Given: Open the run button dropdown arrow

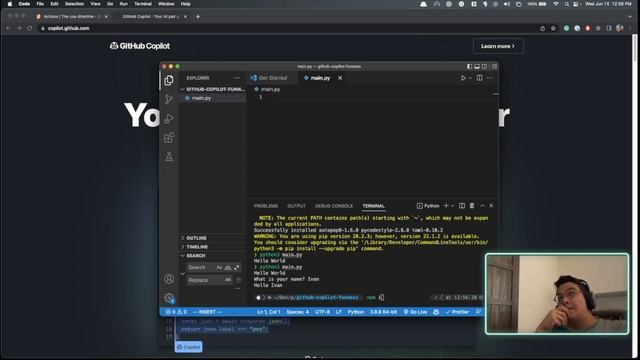Looking at the screenshot, I should tap(470, 78).
